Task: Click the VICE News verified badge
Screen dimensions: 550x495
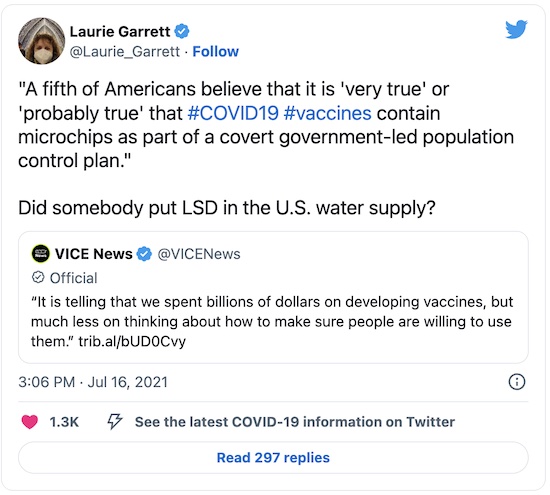Action: (x=144, y=254)
